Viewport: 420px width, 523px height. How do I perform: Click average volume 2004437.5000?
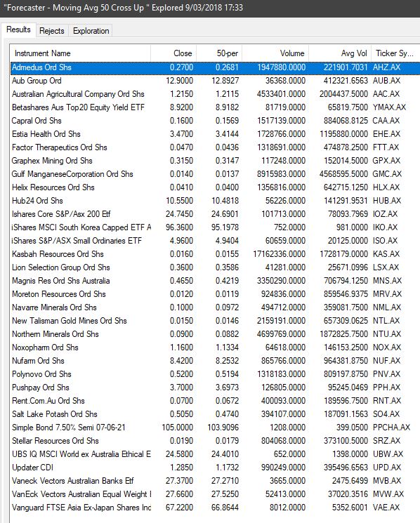coord(343,94)
